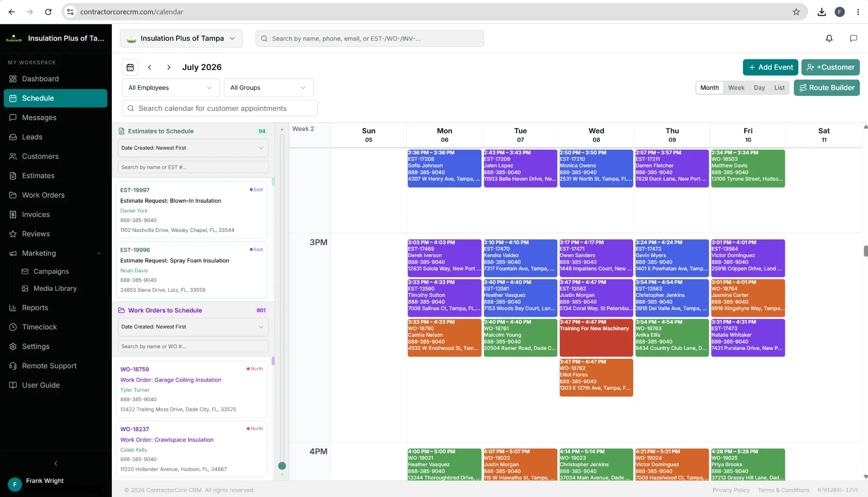Open Messages in sidebar

[56, 117]
